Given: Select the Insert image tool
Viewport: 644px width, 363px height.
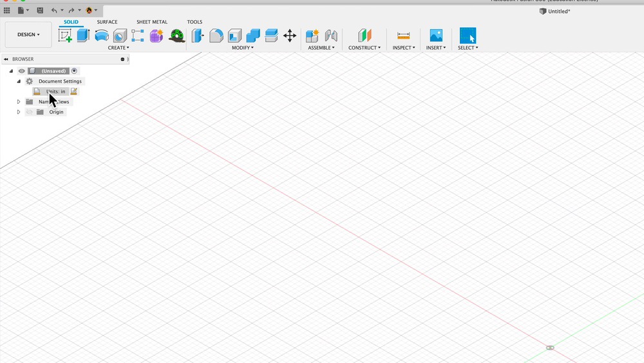Looking at the screenshot, I should 436,35.
